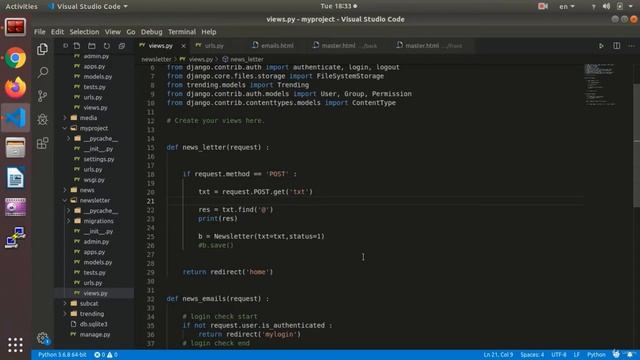Collapse the myproject folder

(x=94, y=128)
